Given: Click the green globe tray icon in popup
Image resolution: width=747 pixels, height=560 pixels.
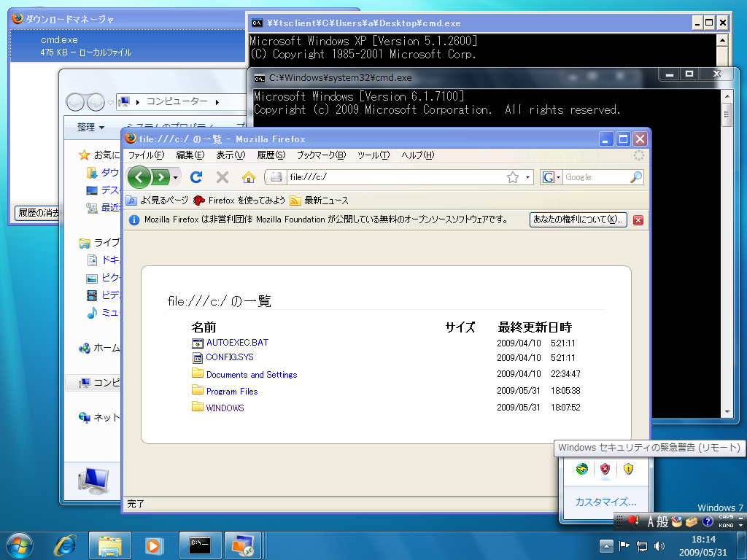Looking at the screenshot, I should pyautogui.click(x=581, y=469).
